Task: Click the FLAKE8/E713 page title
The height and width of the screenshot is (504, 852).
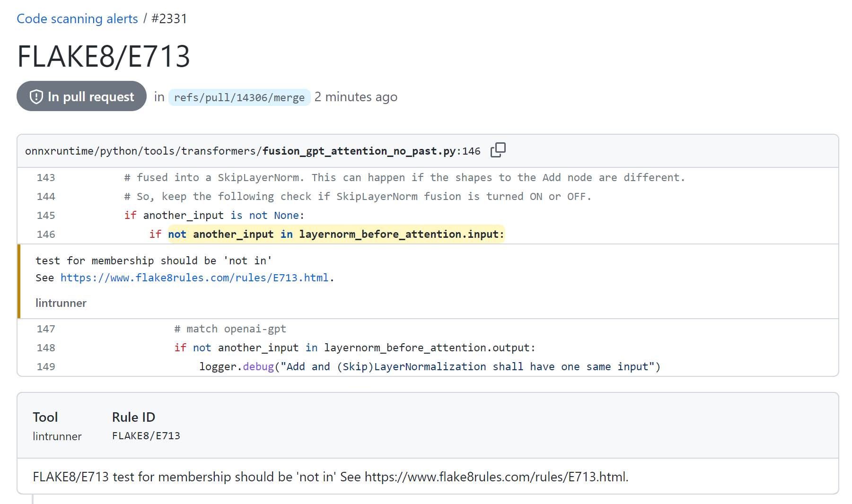Action: 104,56
